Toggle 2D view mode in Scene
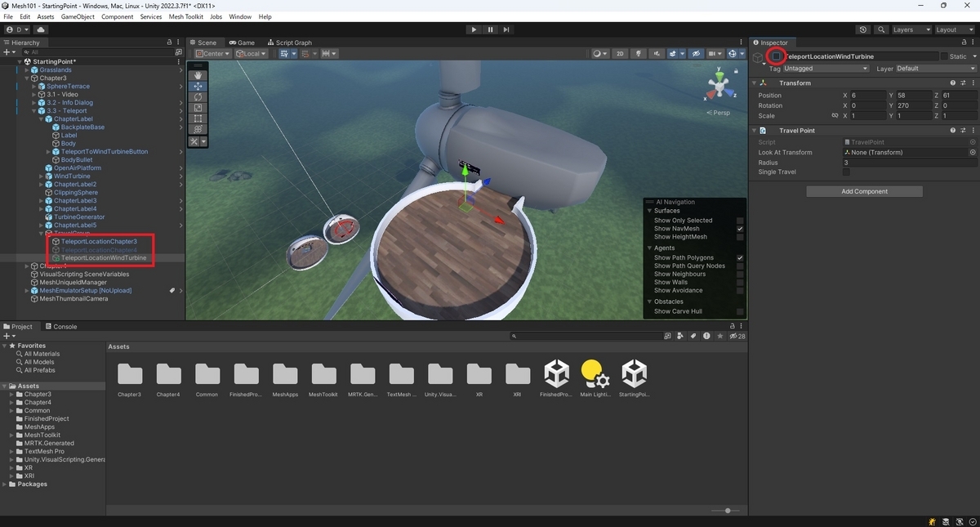The height and width of the screenshot is (527, 980). click(620, 54)
